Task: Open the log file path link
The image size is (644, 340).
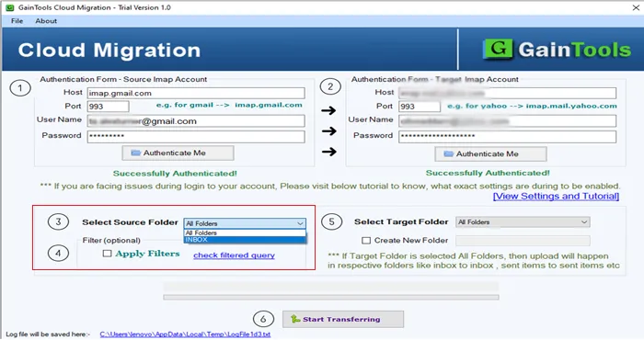Action: point(185,334)
